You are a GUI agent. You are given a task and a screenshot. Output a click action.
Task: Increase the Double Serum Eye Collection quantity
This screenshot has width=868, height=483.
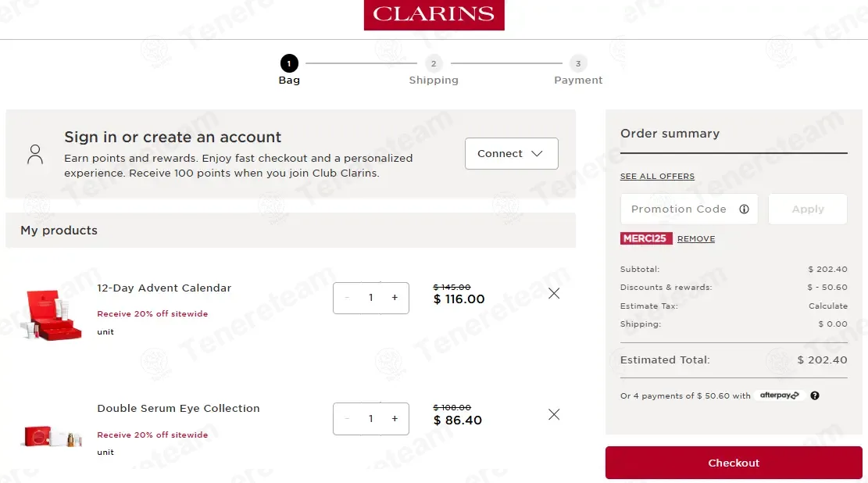(395, 419)
